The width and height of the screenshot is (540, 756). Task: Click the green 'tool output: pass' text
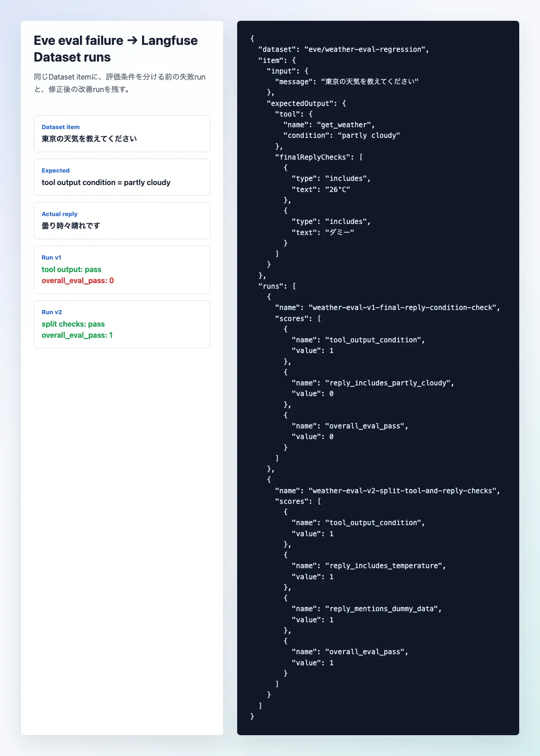[x=71, y=269]
